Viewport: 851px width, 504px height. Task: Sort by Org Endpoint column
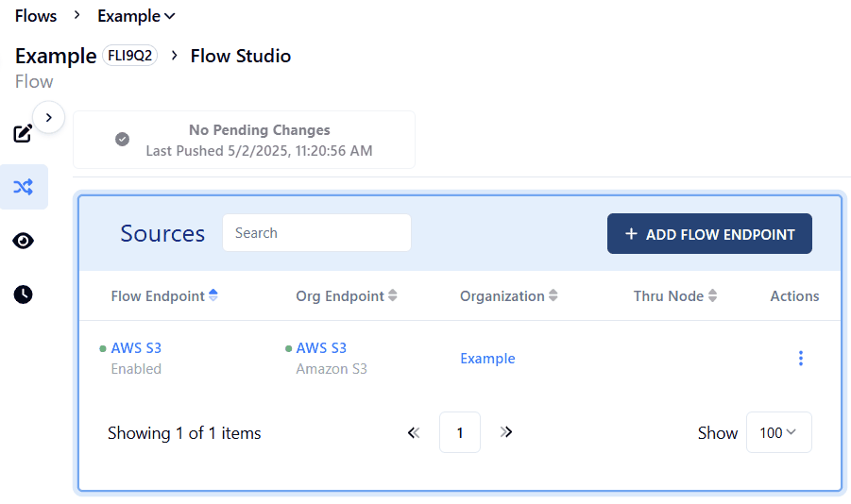point(347,295)
